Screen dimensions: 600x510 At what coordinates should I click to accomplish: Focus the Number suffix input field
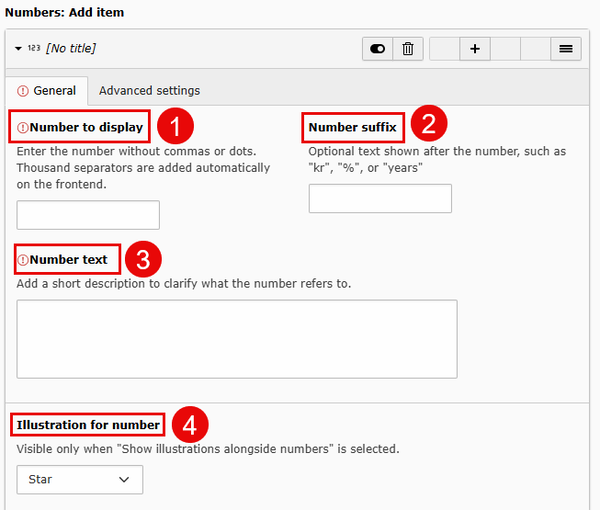tap(380, 199)
